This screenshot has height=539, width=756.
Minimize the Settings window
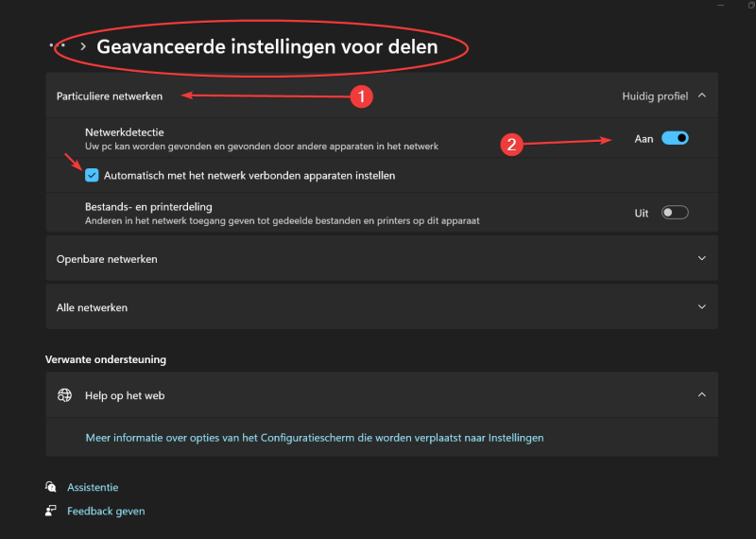[x=721, y=5]
